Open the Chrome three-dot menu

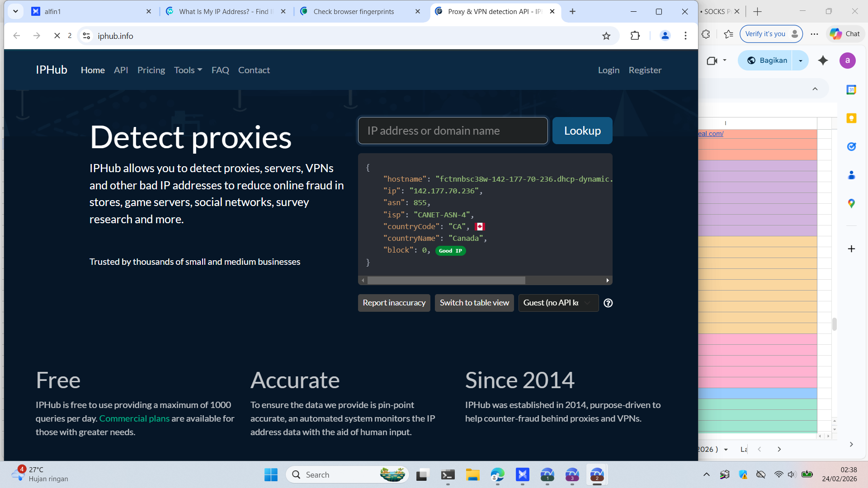(x=685, y=36)
